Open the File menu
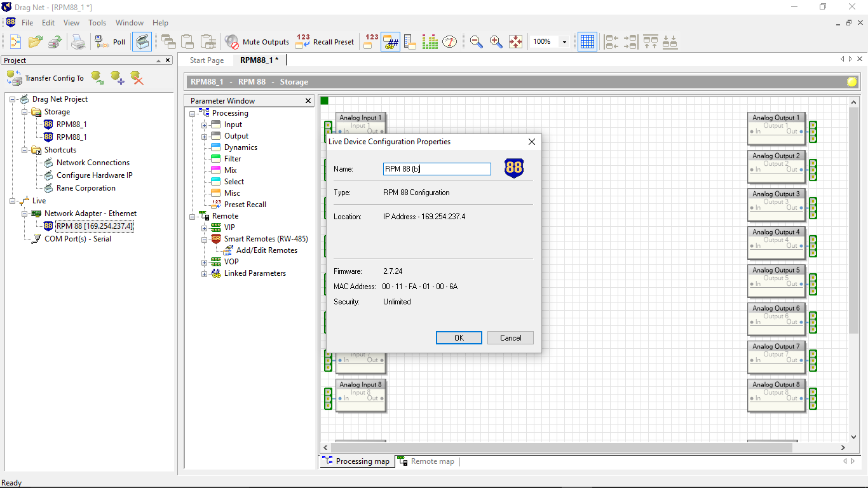 click(x=27, y=23)
